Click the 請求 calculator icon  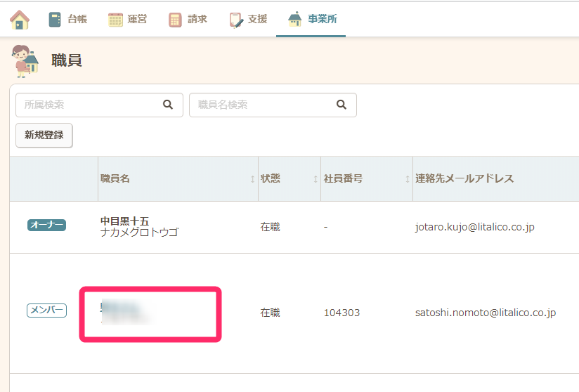(175, 20)
